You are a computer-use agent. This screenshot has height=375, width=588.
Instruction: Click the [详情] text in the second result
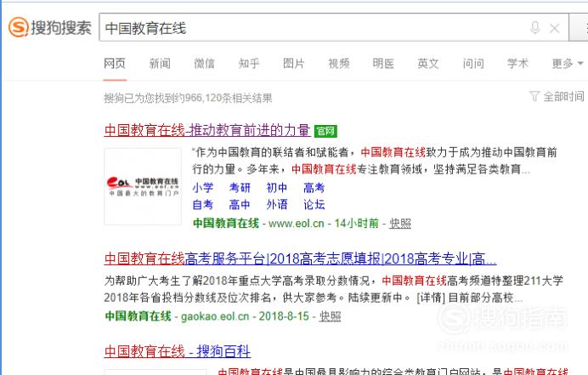(x=431, y=298)
